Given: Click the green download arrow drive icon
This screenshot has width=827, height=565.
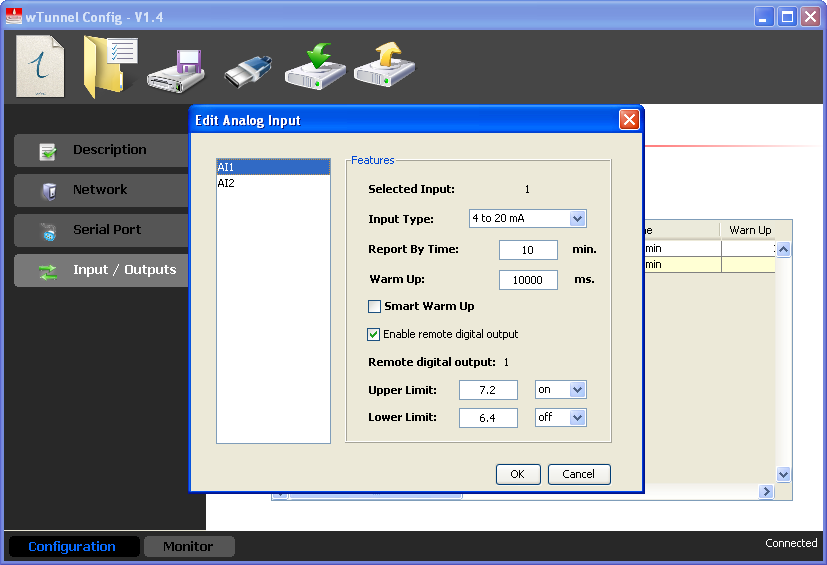Looking at the screenshot, I should coord(315,66).
